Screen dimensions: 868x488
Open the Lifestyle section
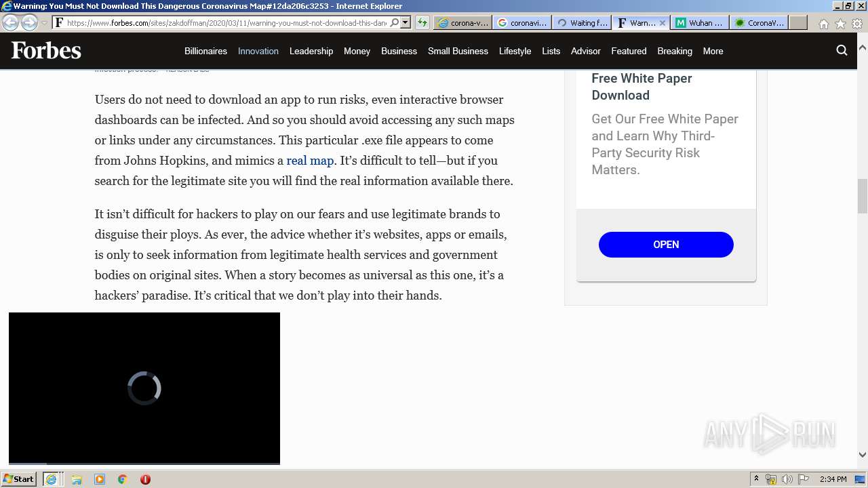[515, 51]
